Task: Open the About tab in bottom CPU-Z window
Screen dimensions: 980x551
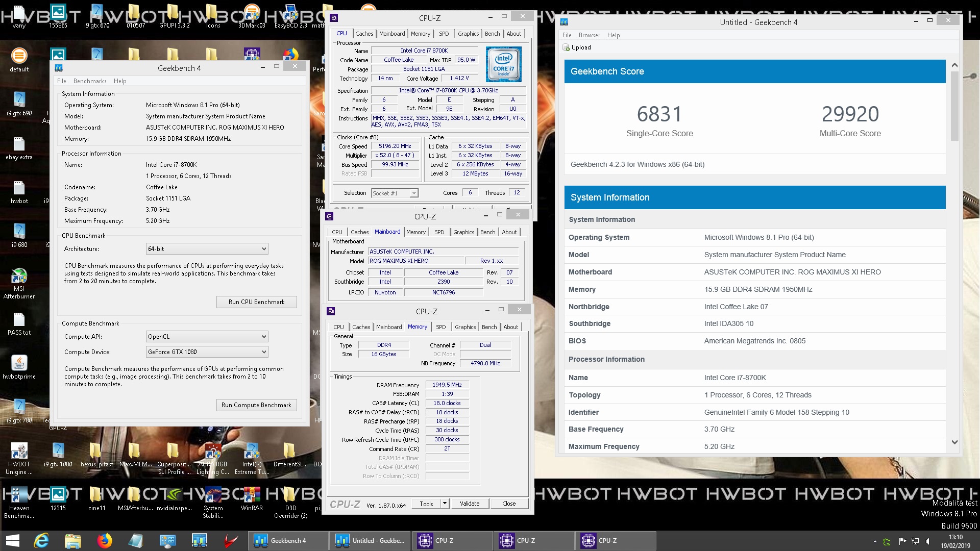Action: coord(510,327)
